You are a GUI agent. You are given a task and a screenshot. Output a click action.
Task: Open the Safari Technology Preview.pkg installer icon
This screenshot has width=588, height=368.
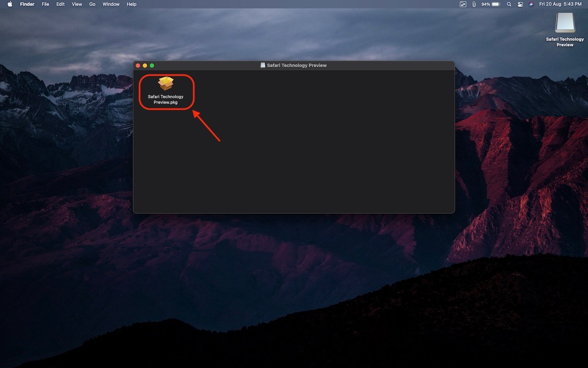(166, 84)
